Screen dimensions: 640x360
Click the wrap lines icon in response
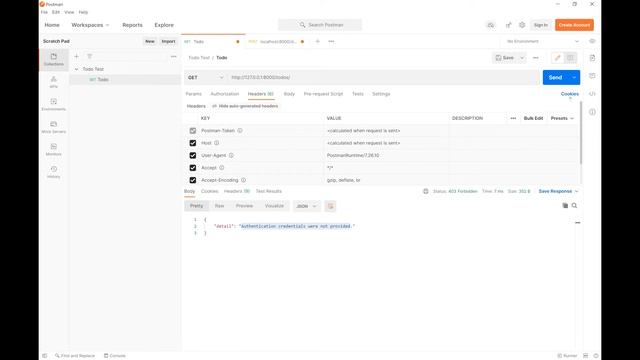[x=330, y=206]
